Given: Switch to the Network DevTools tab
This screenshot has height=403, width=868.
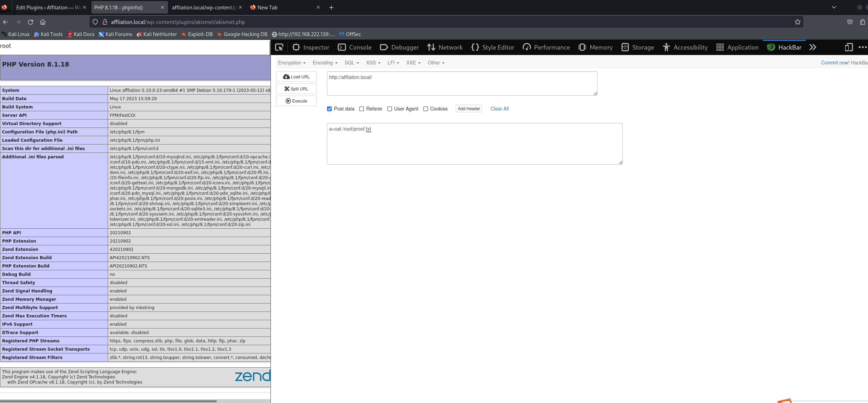Looking at the screenshot, I should (x=445, y=47).
